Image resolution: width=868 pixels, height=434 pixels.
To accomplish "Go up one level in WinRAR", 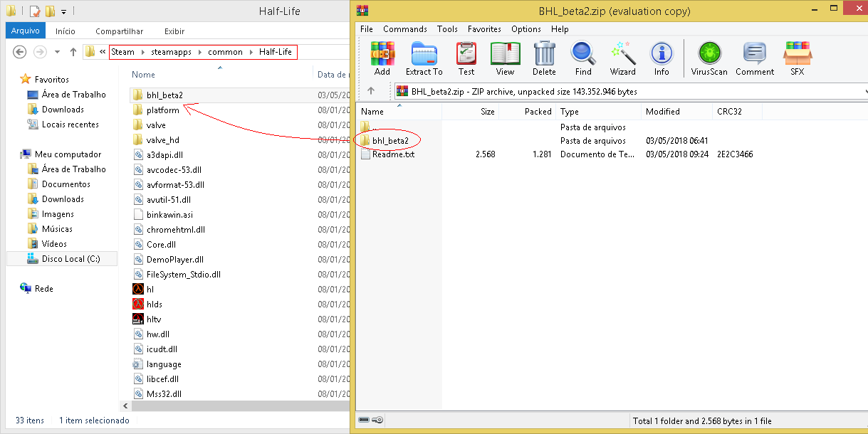I will (370, 91).
